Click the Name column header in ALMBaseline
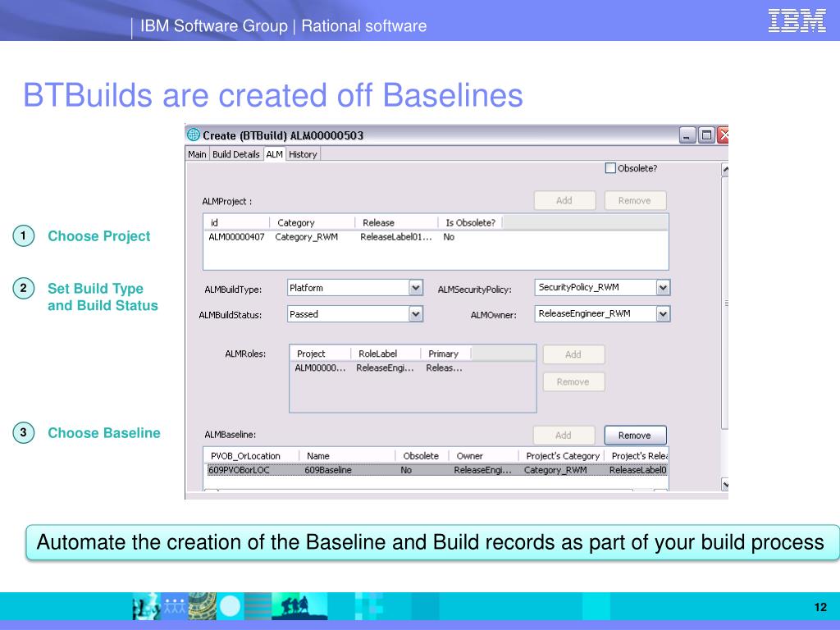The image size is (840, 630). point(347,456)
